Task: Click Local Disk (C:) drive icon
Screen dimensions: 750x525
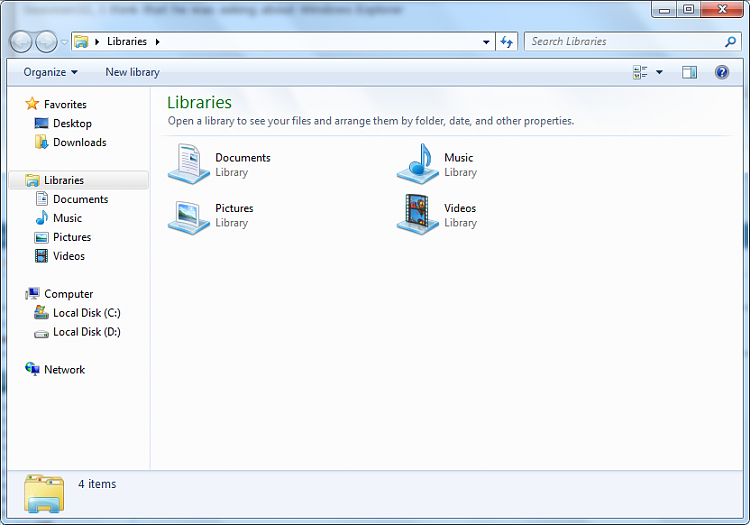Action: coord(41,313)
